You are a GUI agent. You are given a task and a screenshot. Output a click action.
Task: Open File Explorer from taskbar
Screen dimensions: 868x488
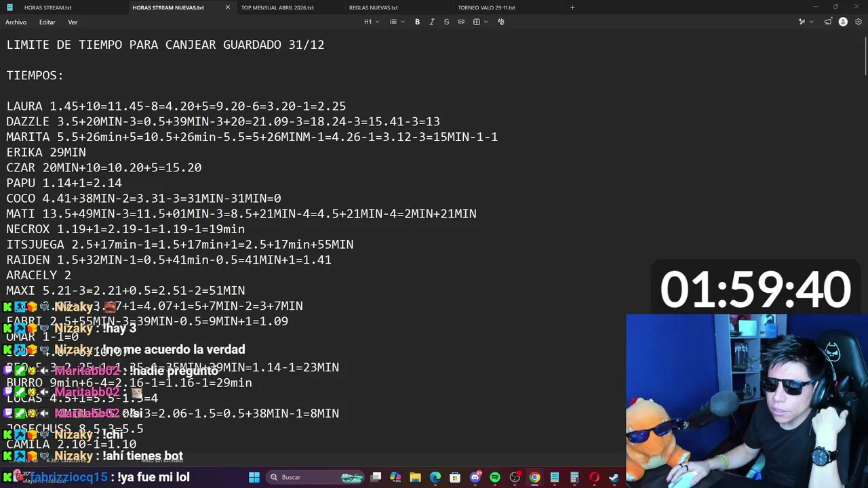415,477
